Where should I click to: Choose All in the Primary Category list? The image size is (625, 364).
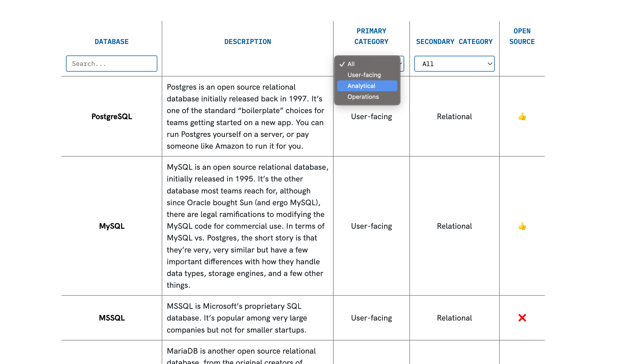(351, 64)
